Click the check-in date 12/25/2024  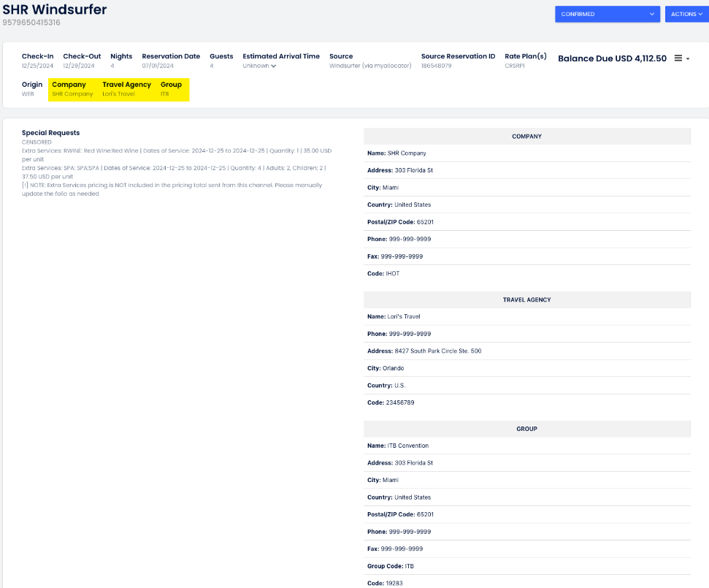point(37,66)
